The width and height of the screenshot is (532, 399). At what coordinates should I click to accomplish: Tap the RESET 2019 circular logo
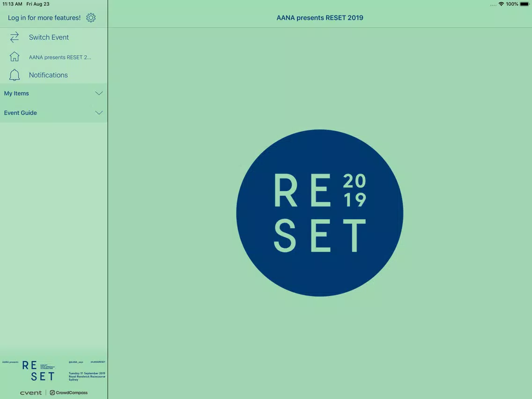coord(319,213)
